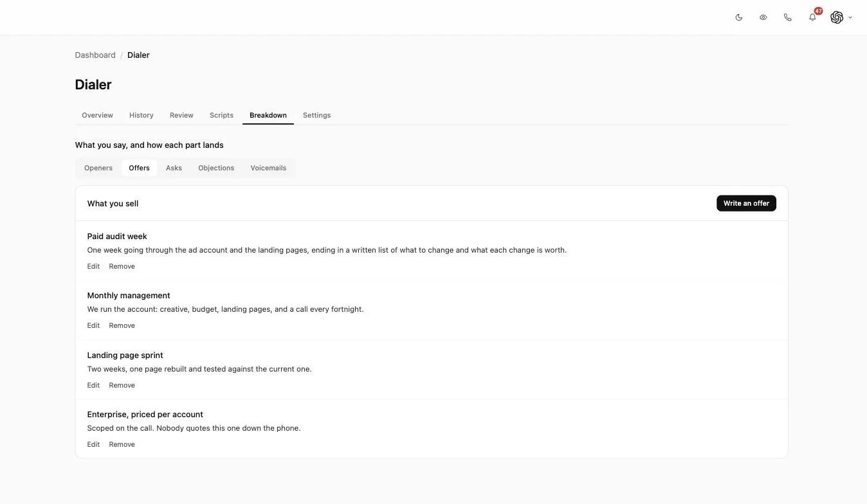This screenshot has height=504, width=867.
Task: Switch to the Overview tab
Action: click(98, 115)
